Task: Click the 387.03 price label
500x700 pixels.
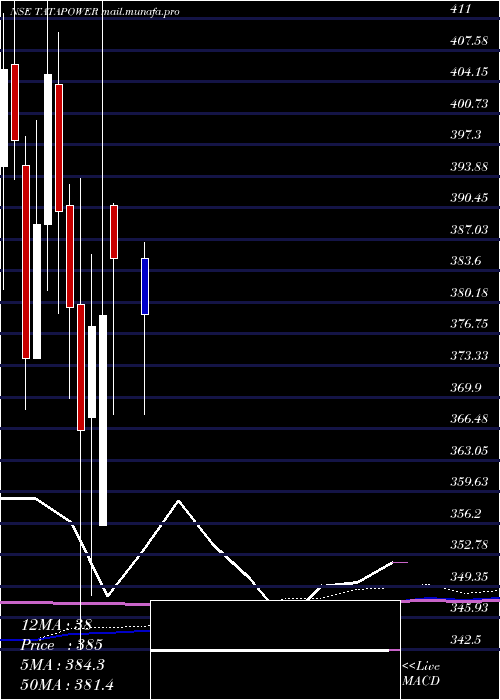Action: (x=467, y=229)
